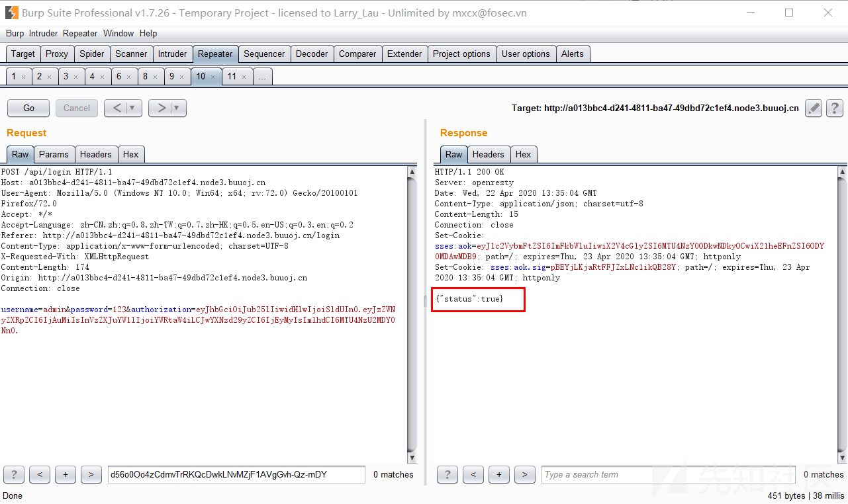
Task: Close Repeater tab 2
Action: click(x=49, y=77)
